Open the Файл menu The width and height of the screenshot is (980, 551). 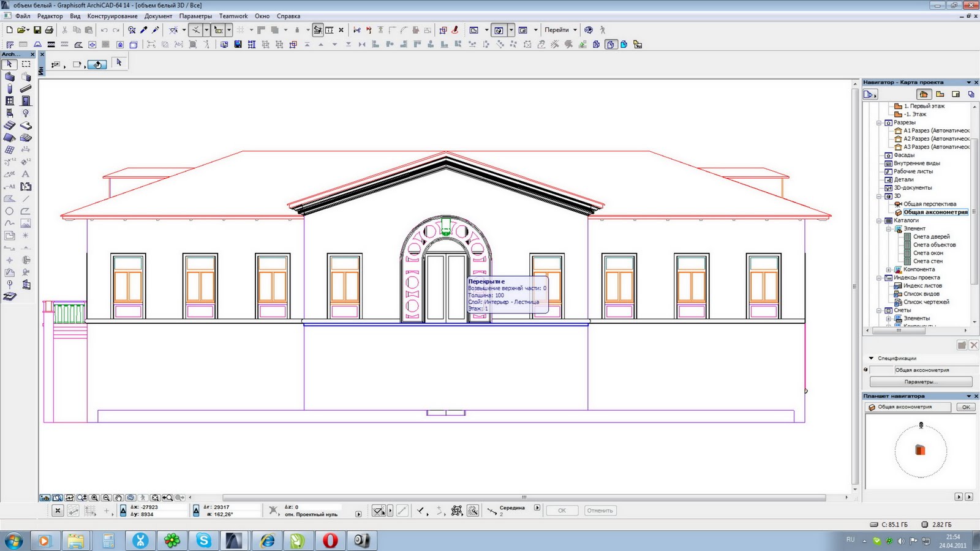pos(23,16)
